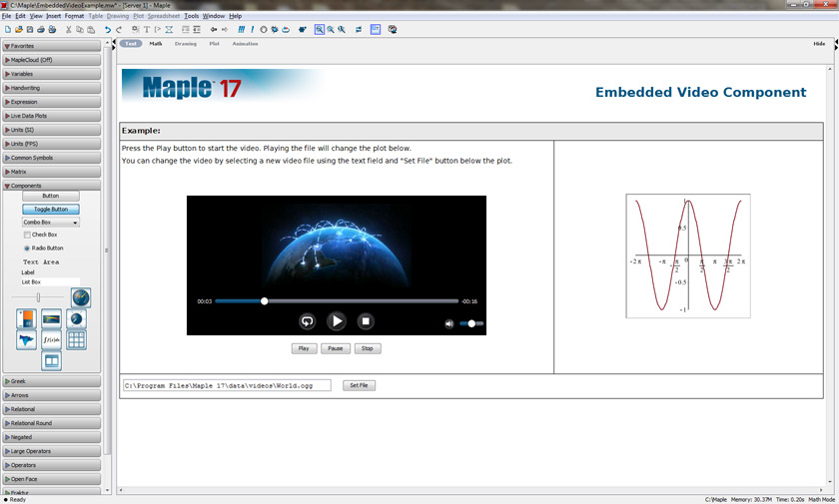Viewport: 839px width, 504px height.
Task: Expand the Variables palette
Action: coord(51,74)
